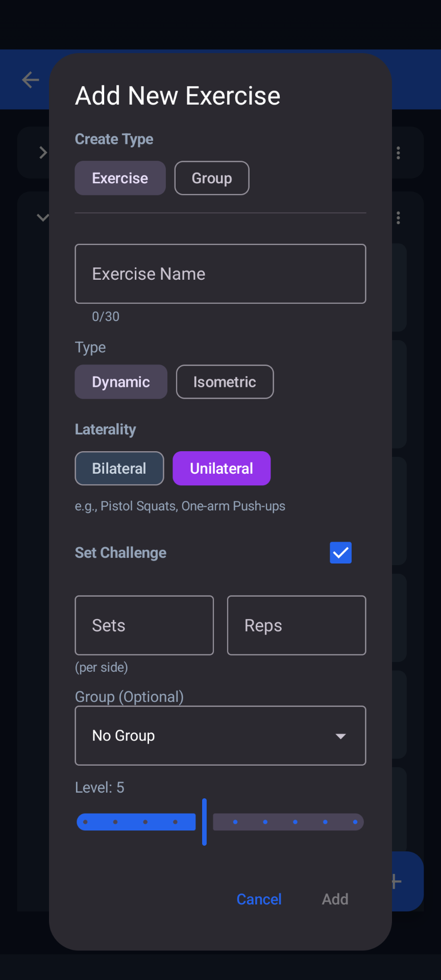441x980 pixels.
Task: Uncheck the Set Challenge checkbox
Action: click(340, 553)
